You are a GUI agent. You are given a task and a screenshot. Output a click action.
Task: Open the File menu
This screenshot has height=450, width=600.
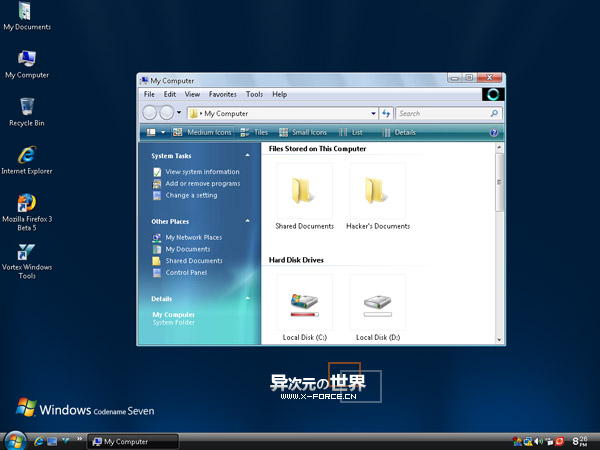click(x=149, y=95)
